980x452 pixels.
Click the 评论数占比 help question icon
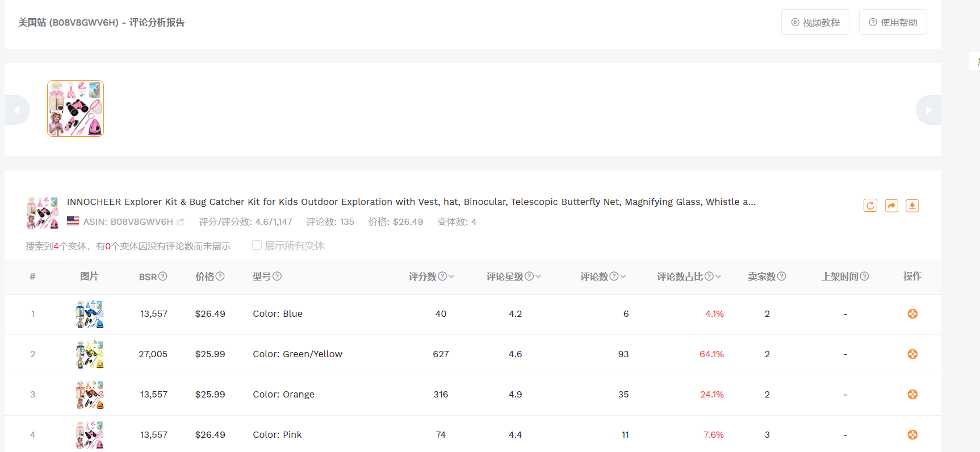(x=709, y=277)
